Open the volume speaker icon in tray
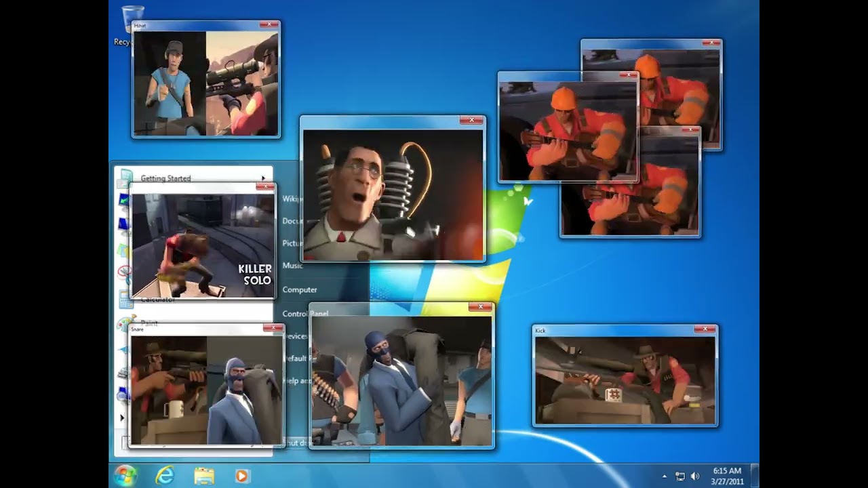 point(694,476)
